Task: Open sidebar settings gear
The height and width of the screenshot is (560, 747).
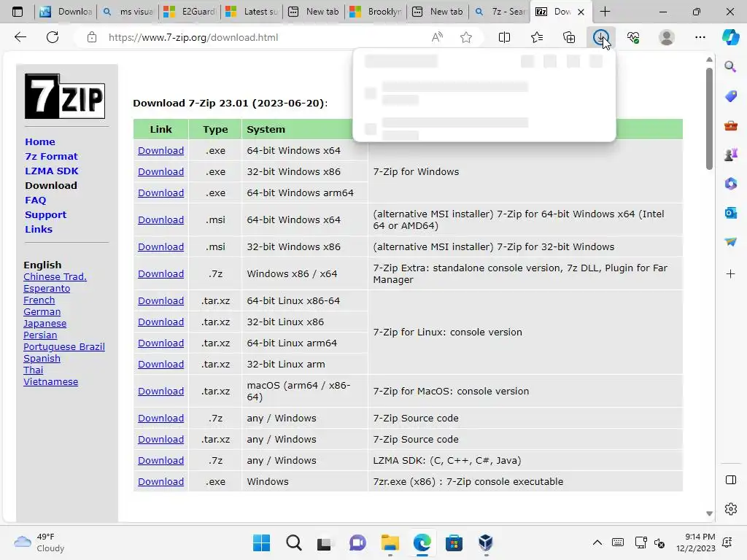Action: 730,509
